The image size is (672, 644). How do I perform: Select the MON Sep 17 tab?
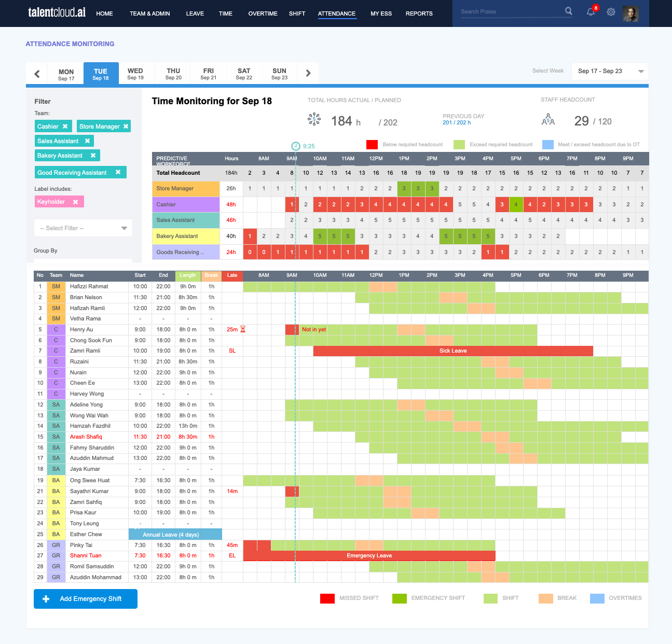click(x=66, y=75)
